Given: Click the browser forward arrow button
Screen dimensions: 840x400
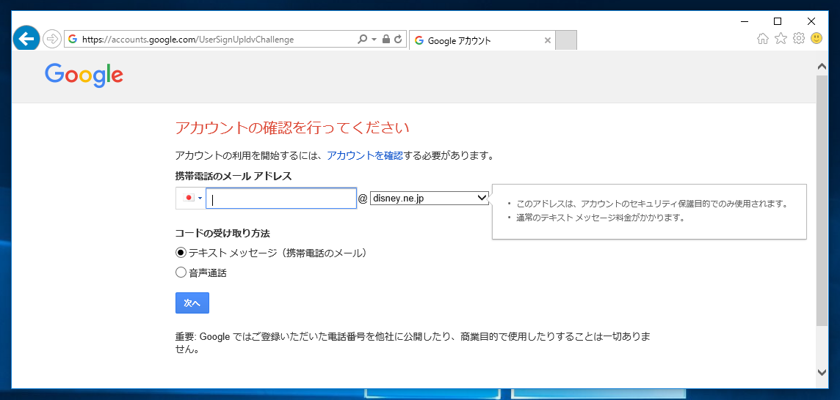Looking at the screenshot, I should click(x=52, y=39).
